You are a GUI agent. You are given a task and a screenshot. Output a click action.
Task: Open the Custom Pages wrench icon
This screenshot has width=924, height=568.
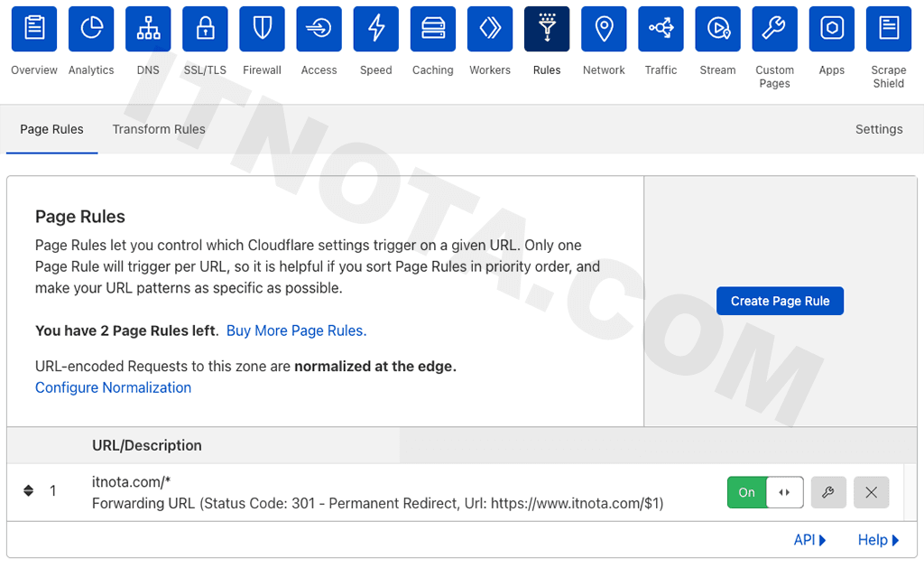pyautogui.click(x=775, y=29)
